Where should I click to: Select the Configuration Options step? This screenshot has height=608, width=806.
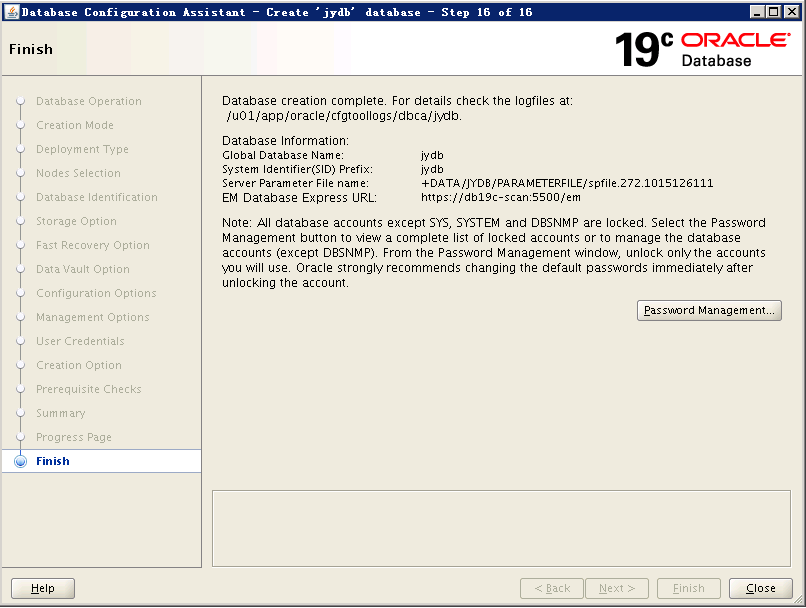click(96, 293)
